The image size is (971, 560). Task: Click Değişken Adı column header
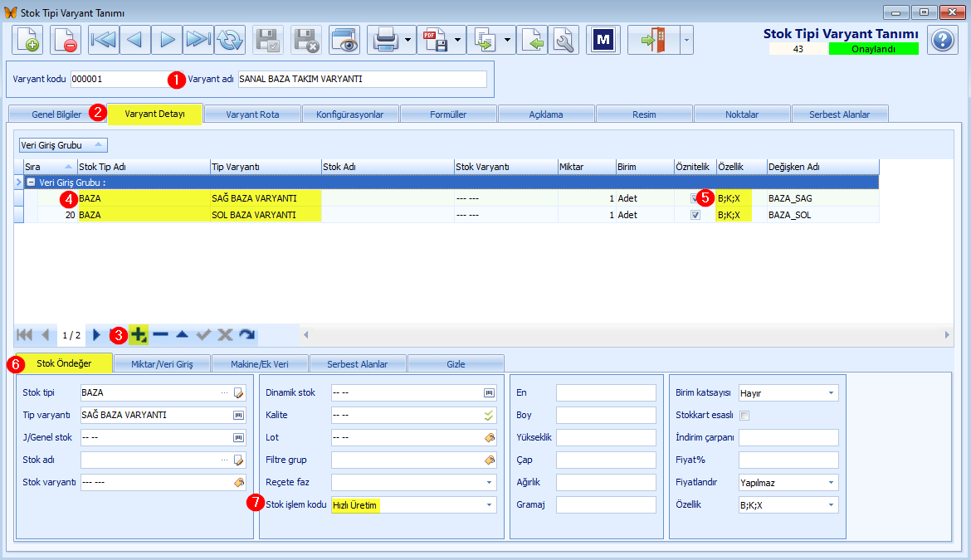823,167
